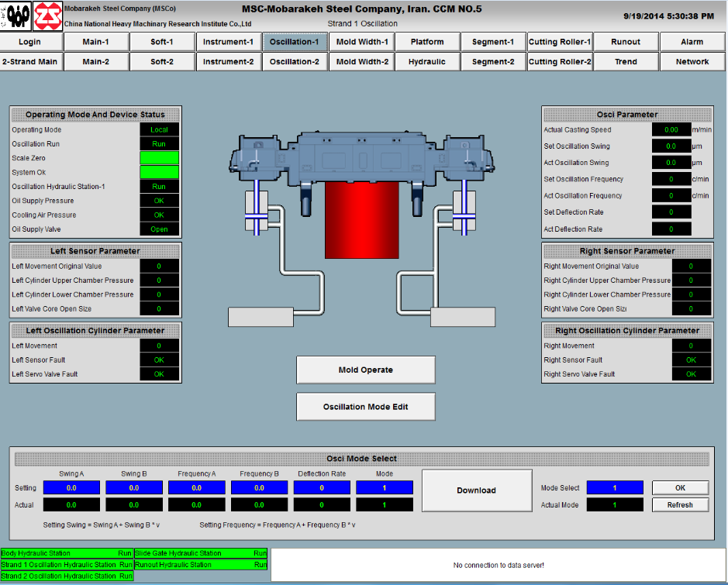Click the Mode Select input field

click(615, 488)
